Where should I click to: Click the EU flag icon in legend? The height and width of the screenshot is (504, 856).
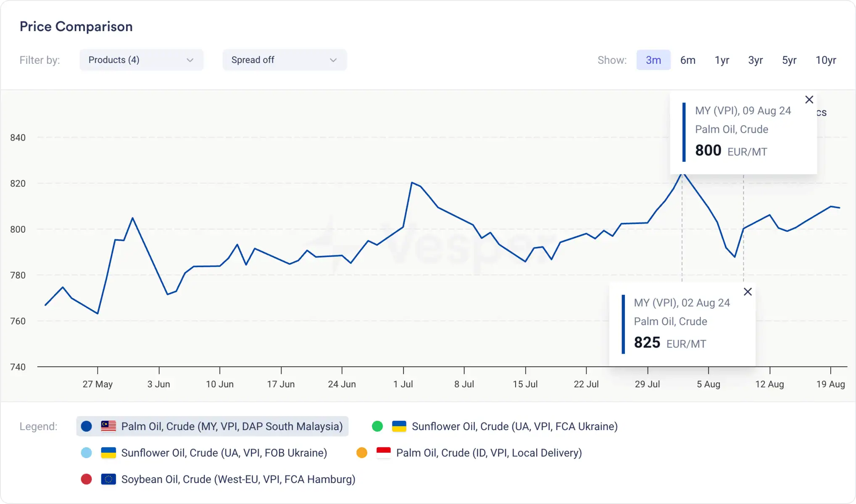pos(108,479)
